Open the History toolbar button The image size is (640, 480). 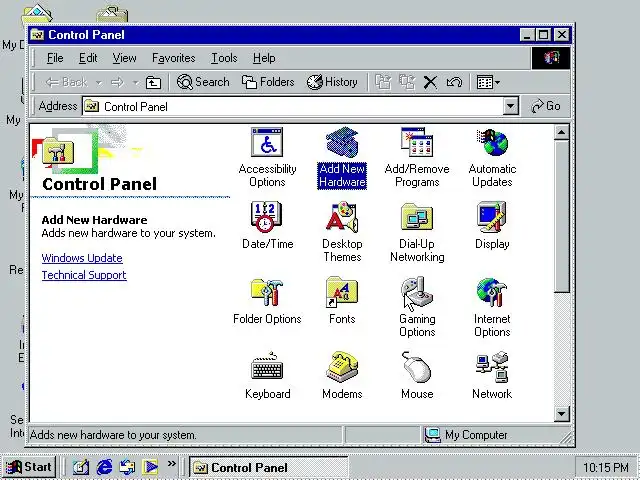[332, 82]
